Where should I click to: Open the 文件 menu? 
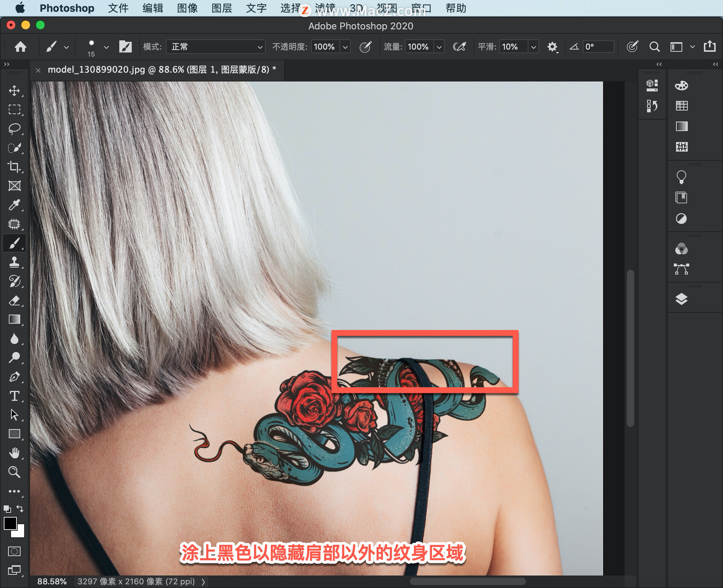[118, 8]
